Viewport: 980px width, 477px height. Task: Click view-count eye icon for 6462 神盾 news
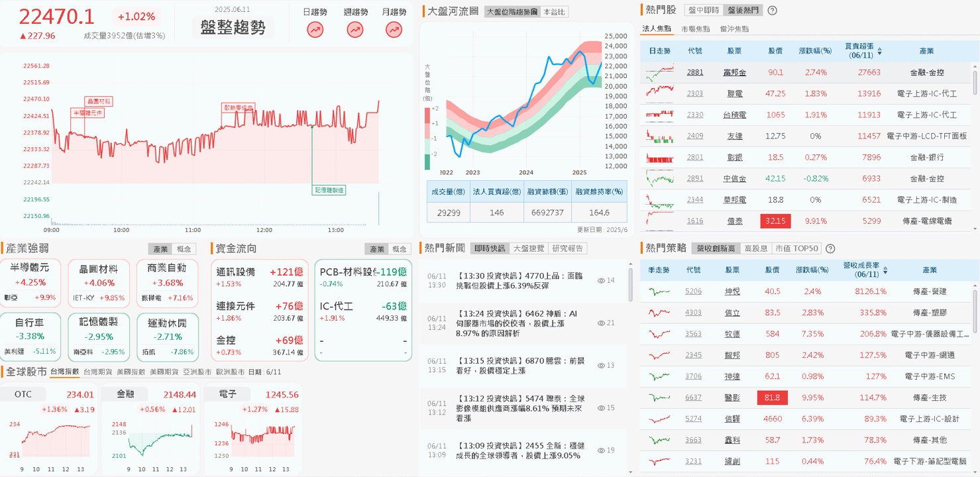click(601, 323)
